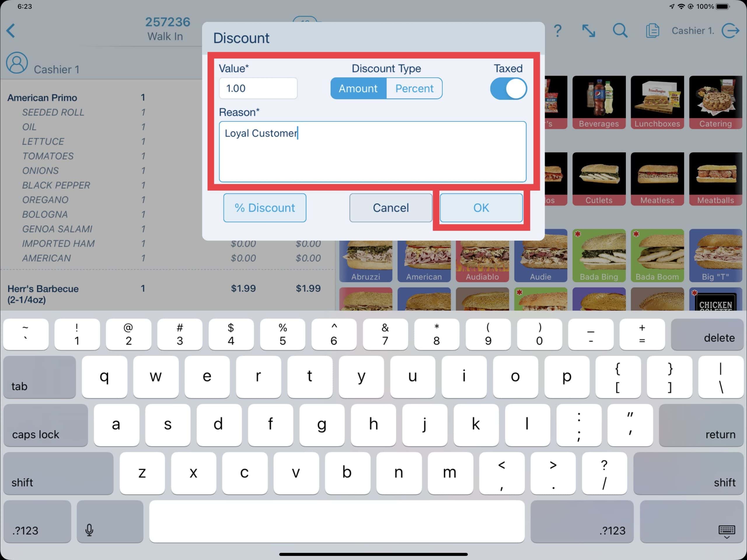Image resolution: width=747 pixels, height=560 pixels.
Task: Select Amount discount type button
Action: tap(358, 88)
